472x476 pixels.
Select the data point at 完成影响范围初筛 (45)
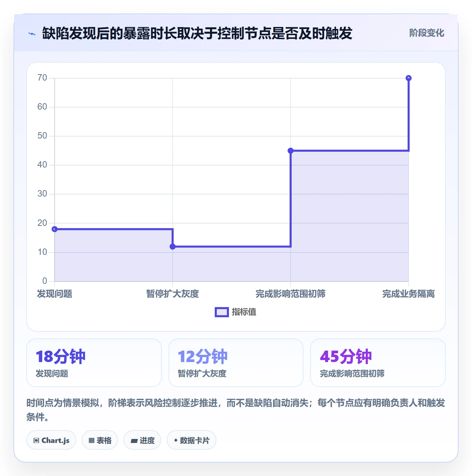[291, 151]
